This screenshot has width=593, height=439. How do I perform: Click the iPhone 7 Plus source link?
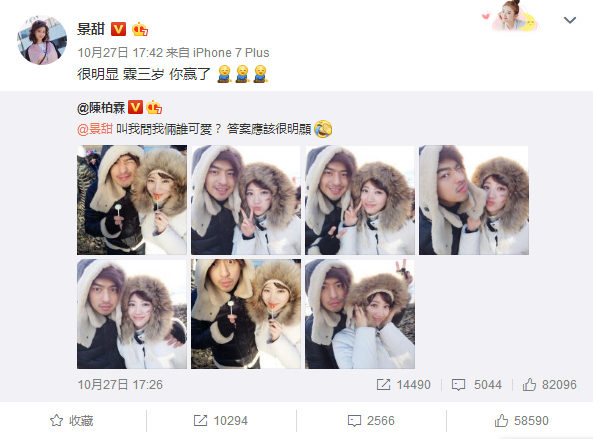(x=231, y=53)
